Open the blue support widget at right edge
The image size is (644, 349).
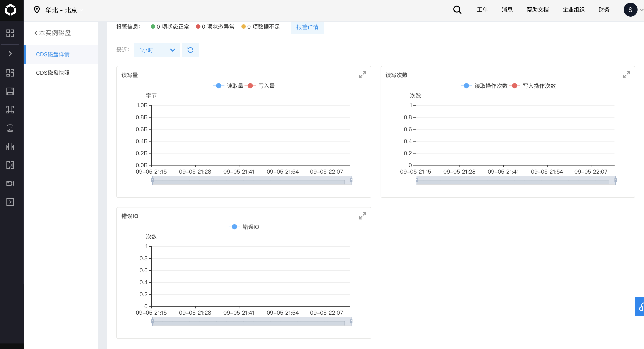coord(640,307)
